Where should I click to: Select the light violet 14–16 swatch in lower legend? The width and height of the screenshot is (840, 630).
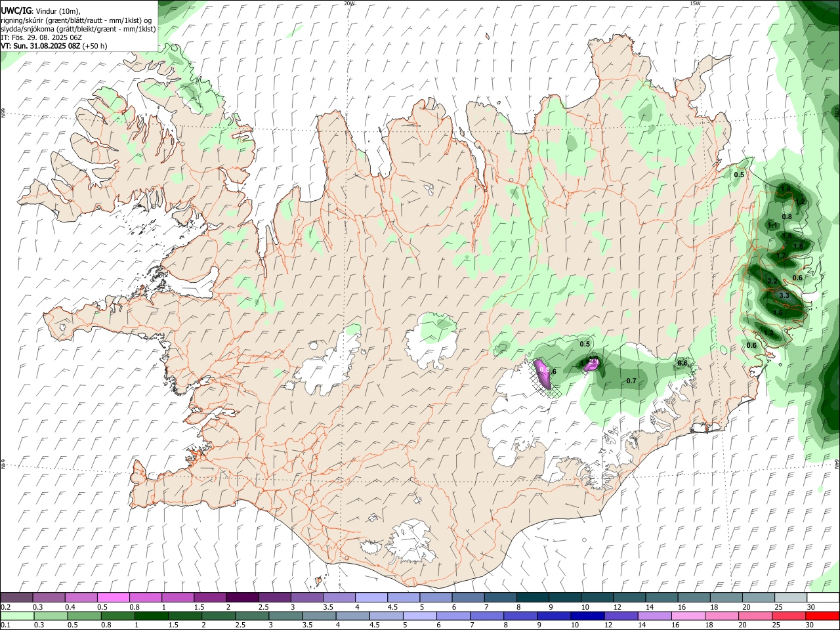654,616
